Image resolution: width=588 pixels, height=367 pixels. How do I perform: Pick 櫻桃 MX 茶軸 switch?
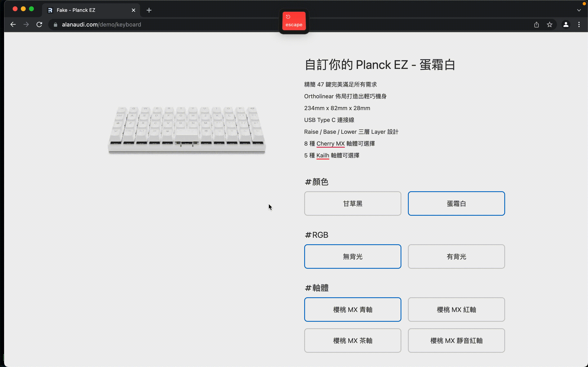(x=352, y=340)
